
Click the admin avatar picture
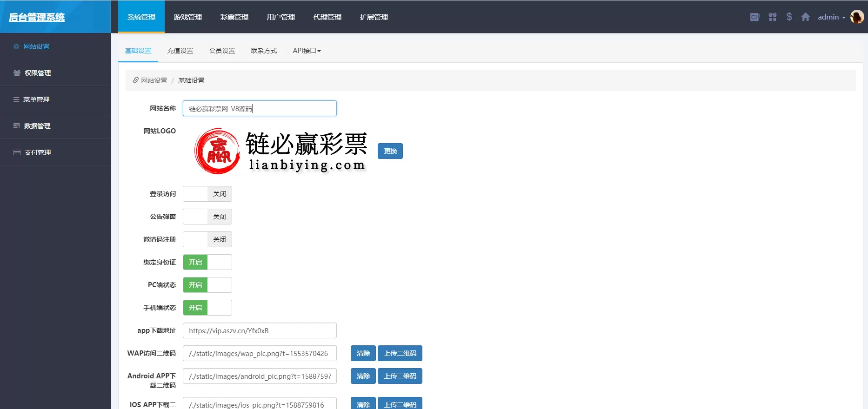click(x=857, y=17)
